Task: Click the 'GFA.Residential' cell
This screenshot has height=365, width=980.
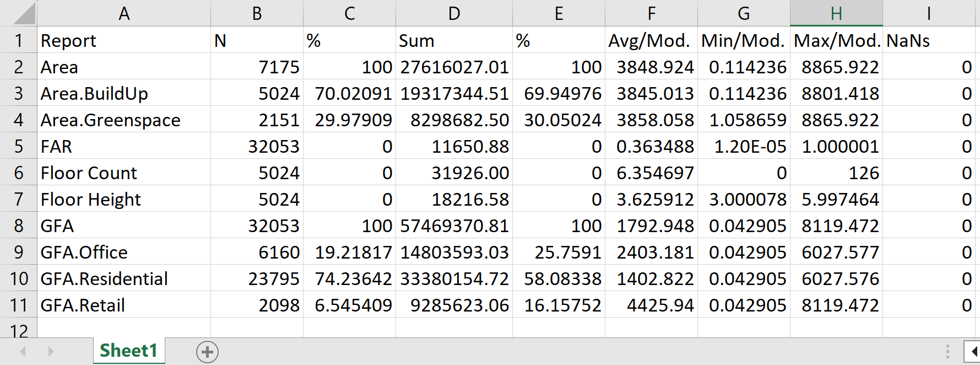Action: [124, 278]
